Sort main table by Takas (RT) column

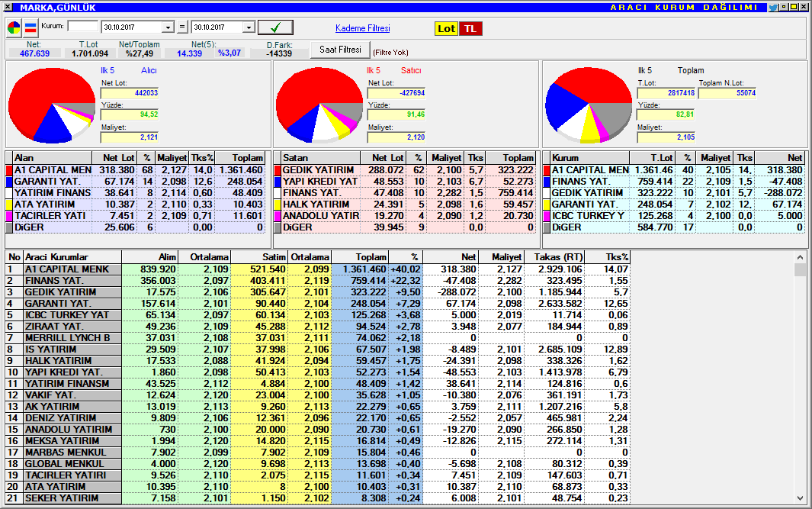point(554,257)
